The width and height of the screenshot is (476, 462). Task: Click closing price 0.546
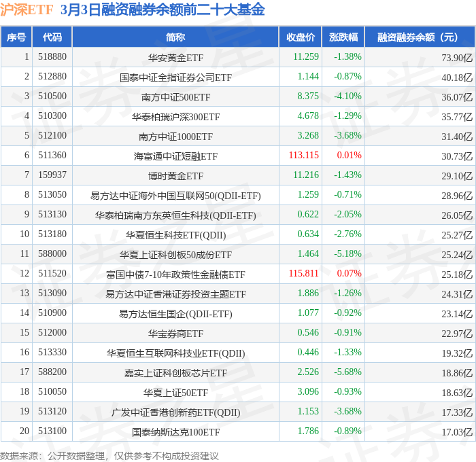[x=308, y=333]
